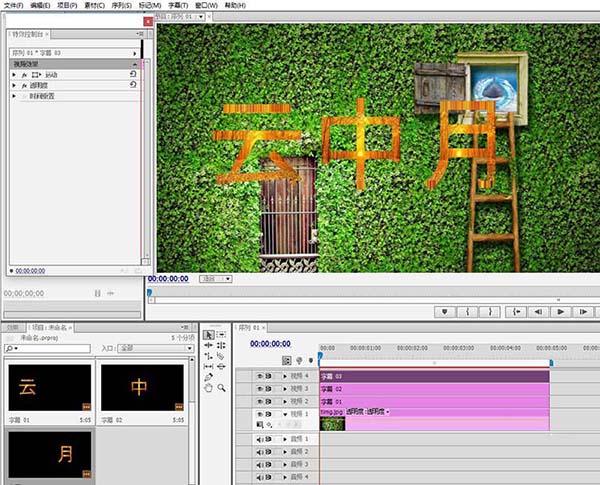The image size is (600, 485).
Task: Open the Edit menu
Action: click(40, 5)
